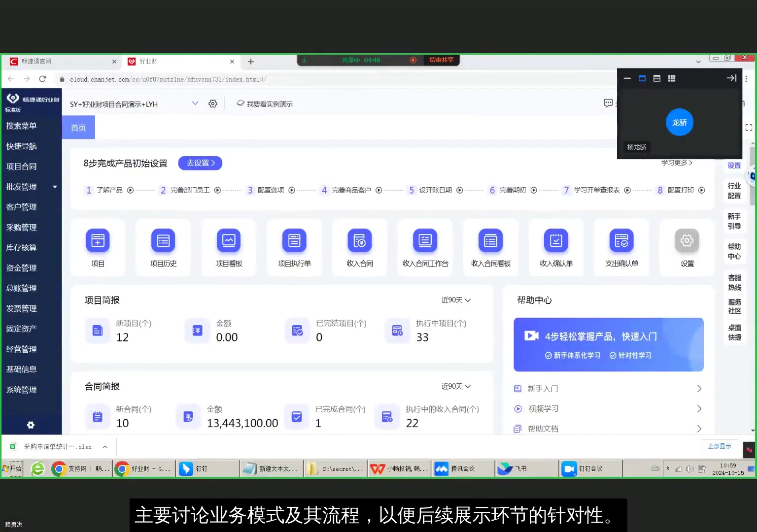Click the 搜索菜单 item in left sidebar
This screenshot has height=532, width=757.
click(x=21, y=126)
